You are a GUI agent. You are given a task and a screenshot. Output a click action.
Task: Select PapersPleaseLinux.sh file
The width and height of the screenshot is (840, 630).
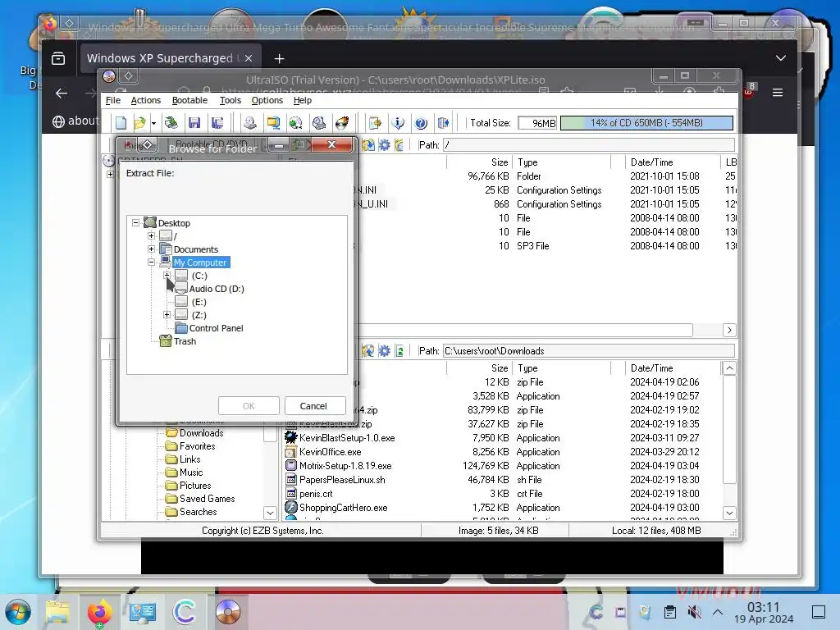[342, 480]
